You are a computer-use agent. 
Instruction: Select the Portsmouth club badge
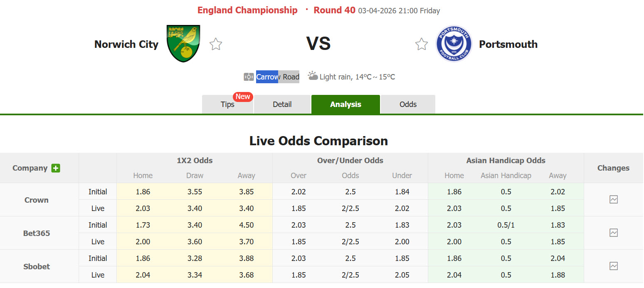[454, 43]
